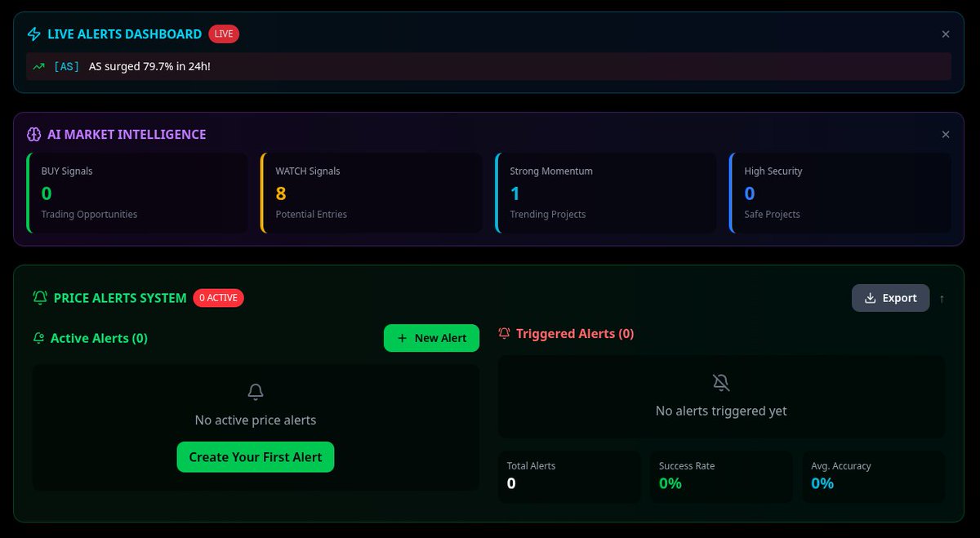Image resolution: width=980 pixels, height=538 pixels.
Task: Add a New Alert
Action: click(x=431, y=338)
